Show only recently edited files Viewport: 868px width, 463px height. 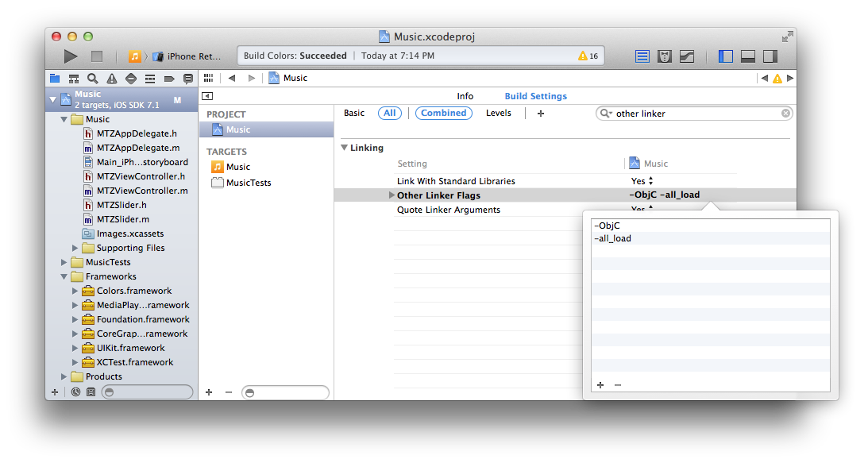click(75, 392)
